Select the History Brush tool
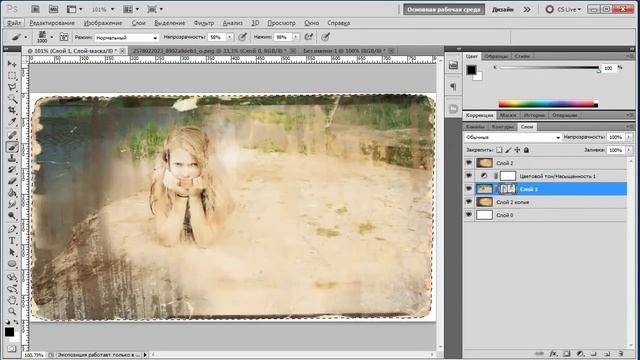 (12, 170)
